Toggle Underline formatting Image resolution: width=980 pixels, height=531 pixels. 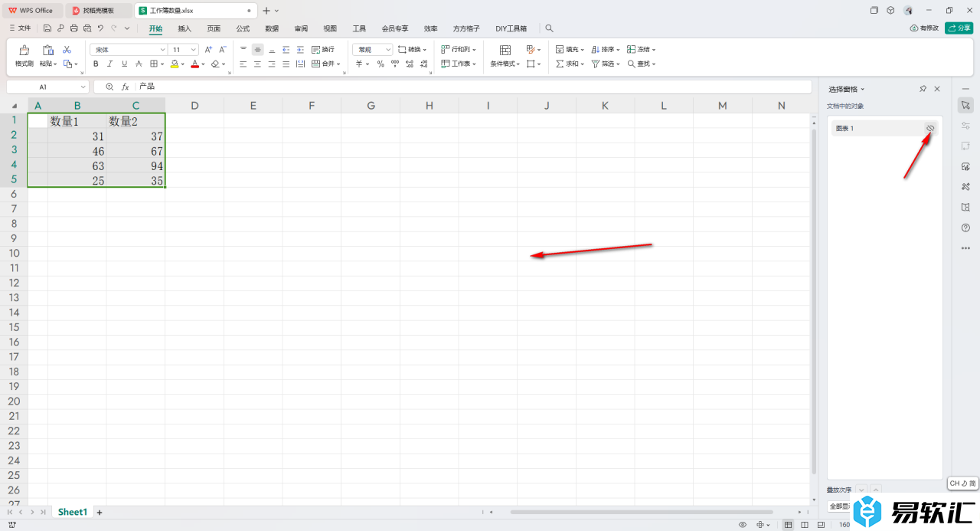click(124, 64)
